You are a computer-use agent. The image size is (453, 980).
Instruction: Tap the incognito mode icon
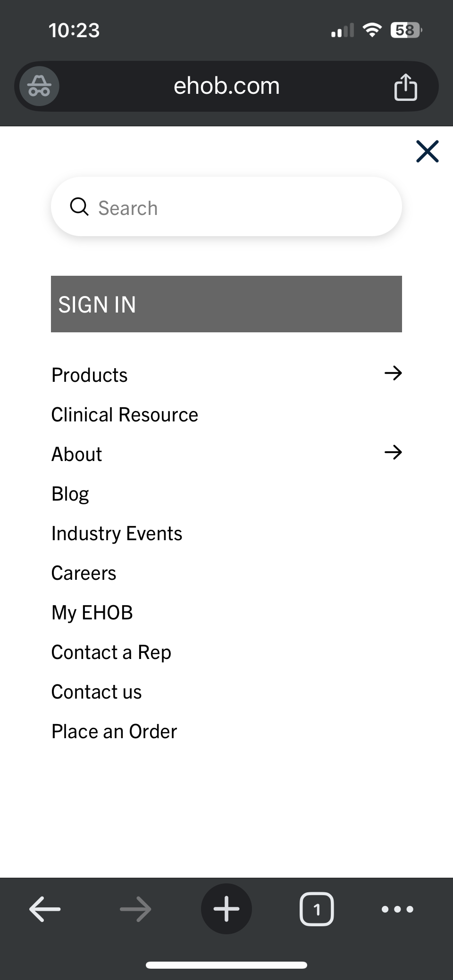tap(39, 86)
